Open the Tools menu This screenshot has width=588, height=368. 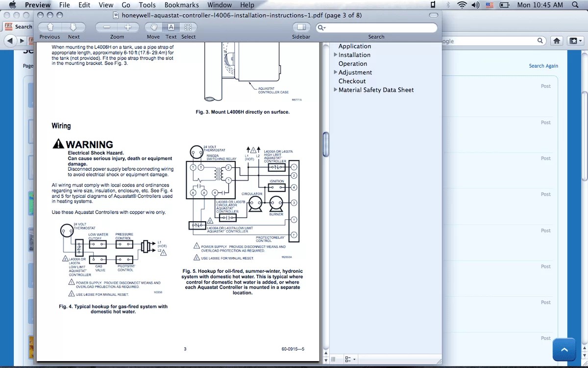[147, 5]
